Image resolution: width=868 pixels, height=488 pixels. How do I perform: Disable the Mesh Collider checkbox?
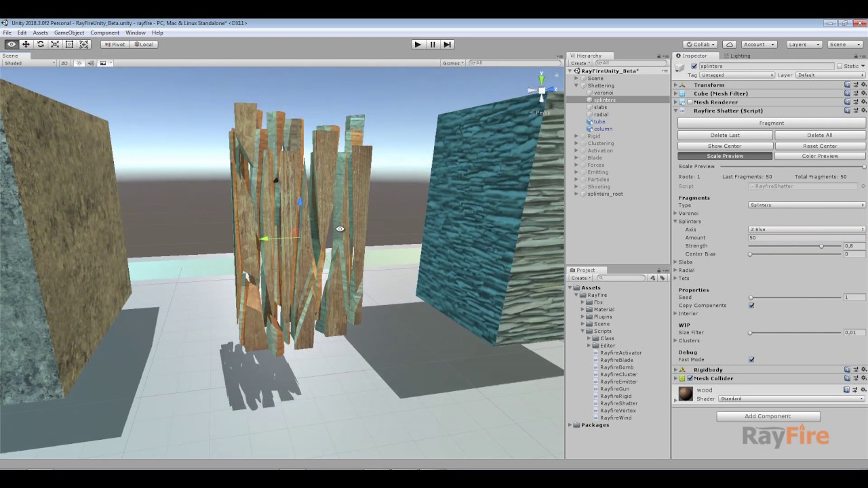(x=690, y=378)
